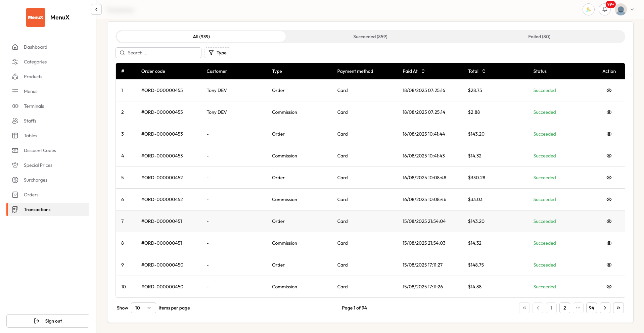View row 8 commission ORD-000000451 details
644x333 pixels.
click(609, 243)
